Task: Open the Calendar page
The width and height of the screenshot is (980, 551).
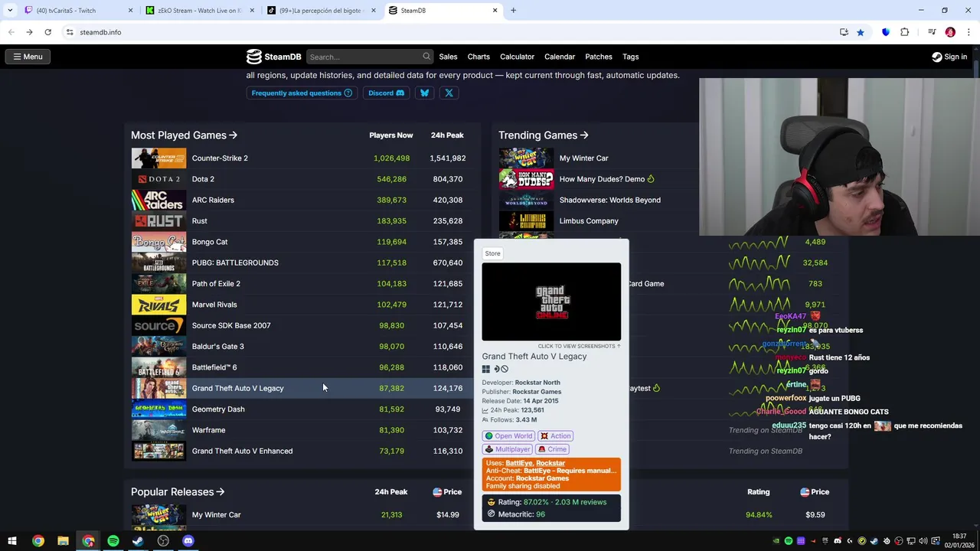Action: pos(560,57)
